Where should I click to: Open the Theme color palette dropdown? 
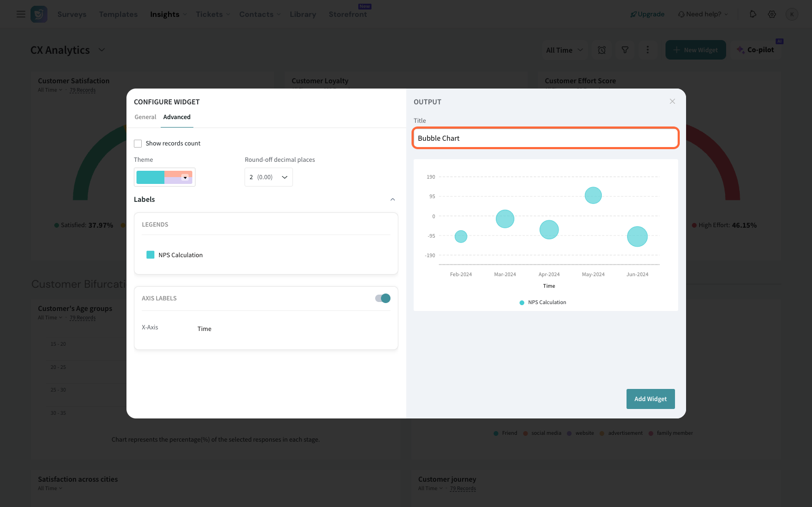[x=164, y=177]
